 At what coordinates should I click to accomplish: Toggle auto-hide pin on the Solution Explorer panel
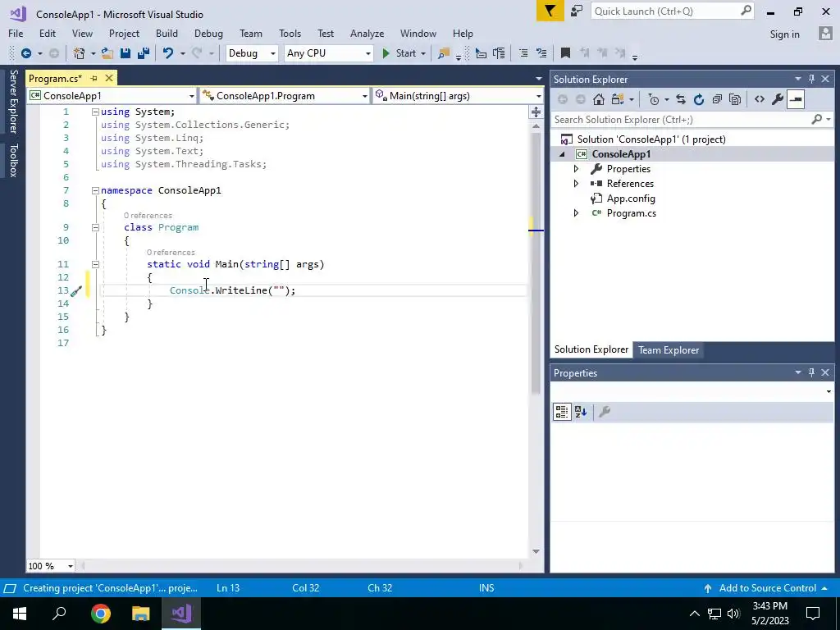811,79
